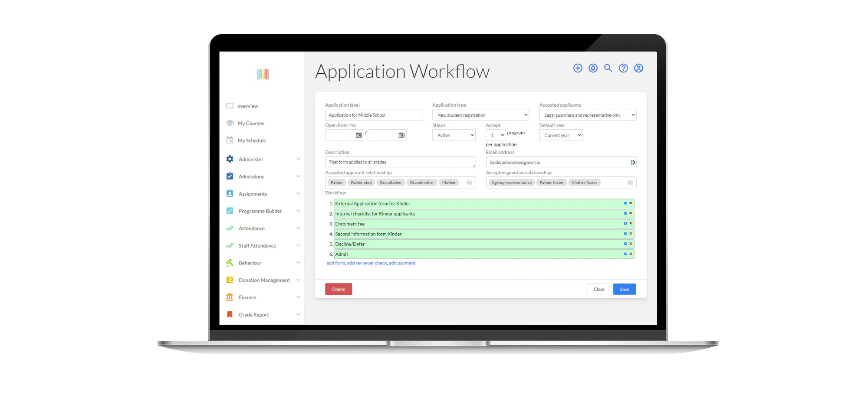
Task: Click the Save button
Action: (624, 289)
